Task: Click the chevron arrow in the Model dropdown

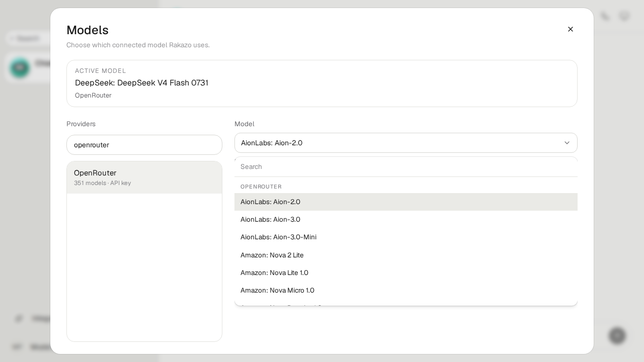Action: (x=567, y=143)
